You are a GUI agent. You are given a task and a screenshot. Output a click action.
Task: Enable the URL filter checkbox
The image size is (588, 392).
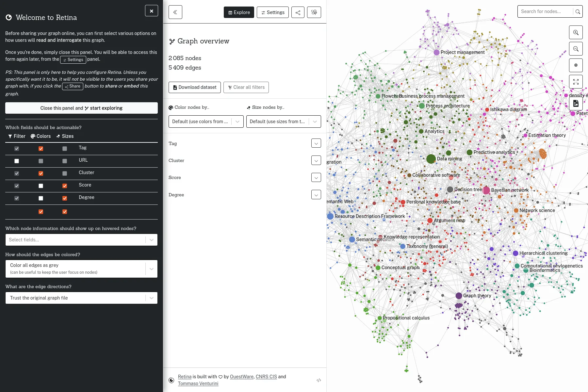(17, 161)
